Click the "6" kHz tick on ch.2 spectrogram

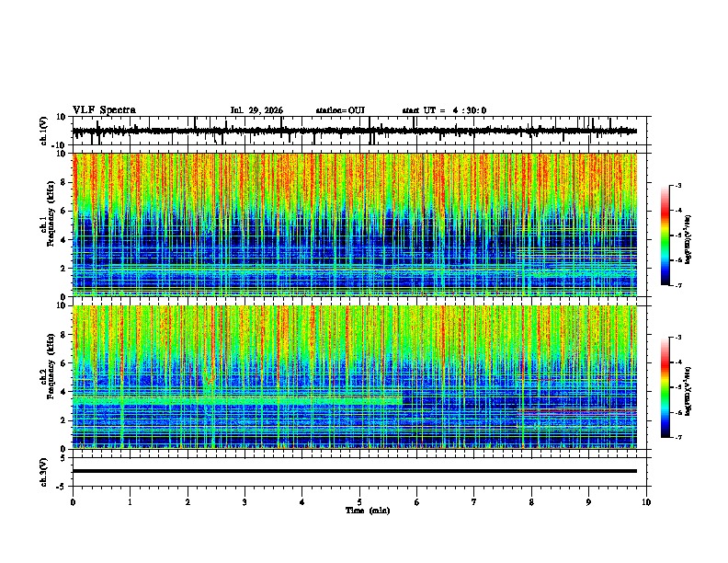(63, 363)
